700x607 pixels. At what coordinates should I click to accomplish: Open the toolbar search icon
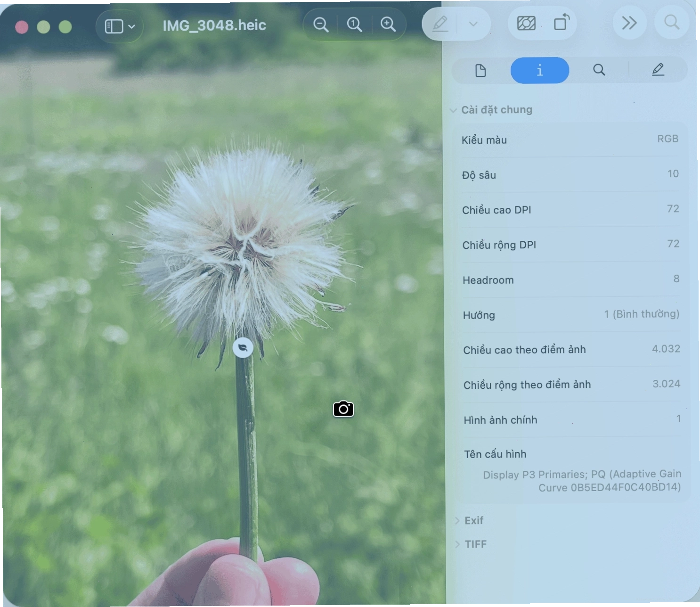[671, 22]
